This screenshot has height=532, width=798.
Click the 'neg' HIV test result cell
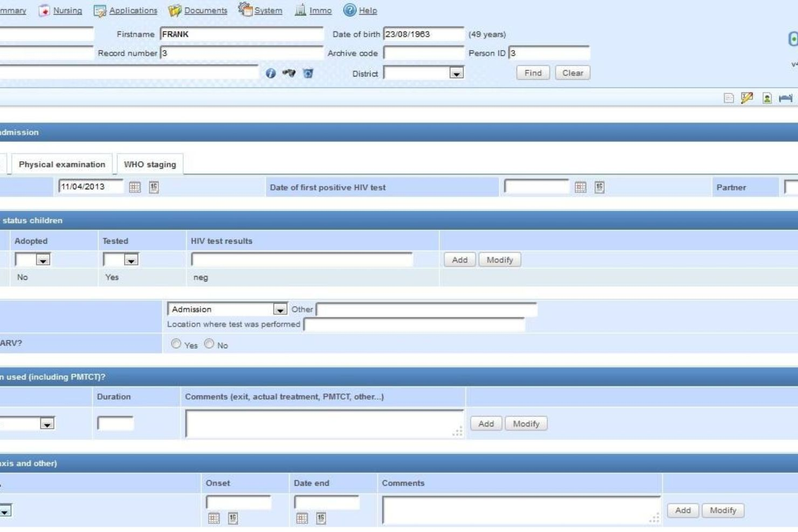[x=201, y=278]
